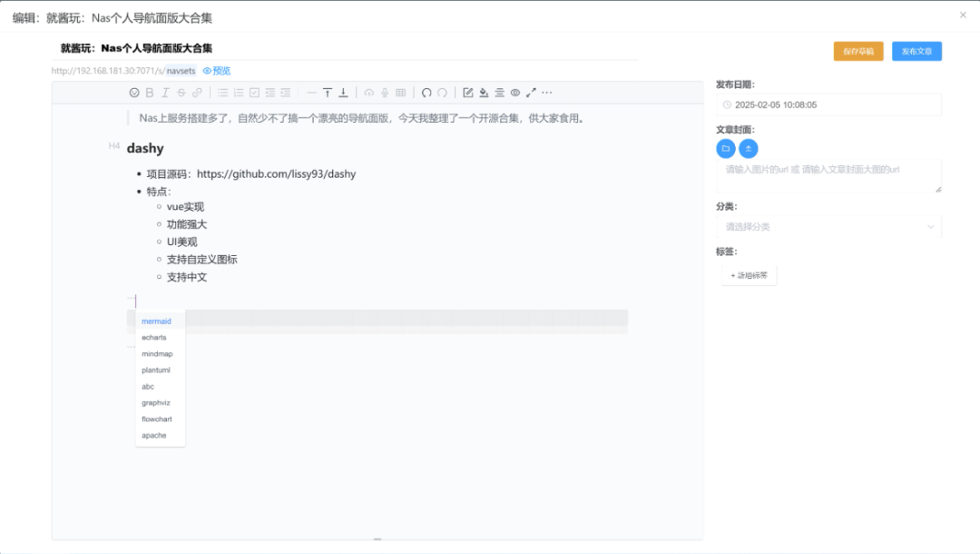Viewport: 980px width, 554px height.
Task: Expand the editor to fullscreen
Action: [531, 93]
